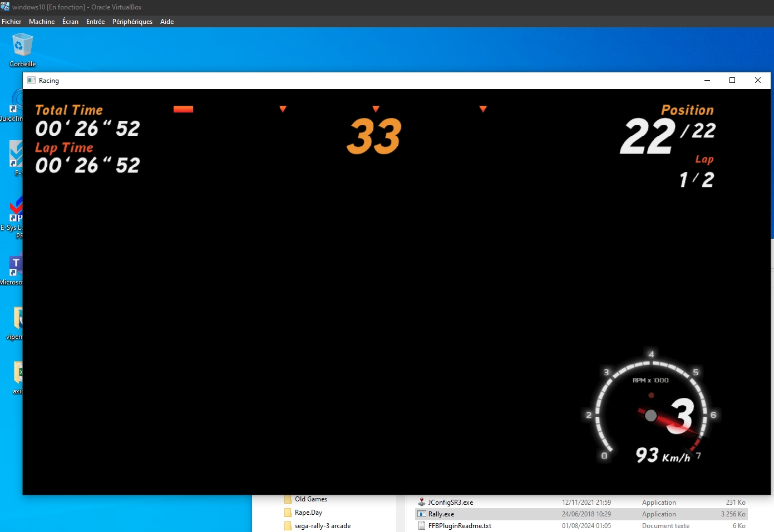Click the red progress bar in the game HUD
Image resolution: width=774 pixels, height=532 pixels.
tap(183, 109)
